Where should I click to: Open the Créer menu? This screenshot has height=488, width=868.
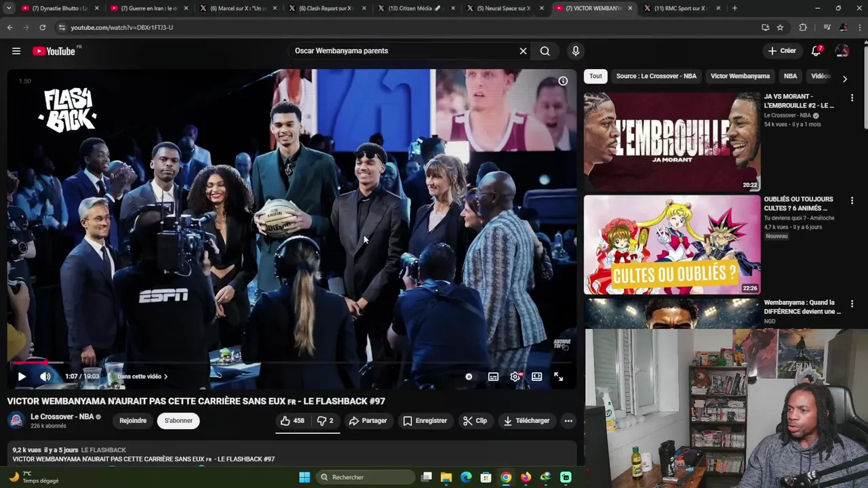(781, 51)
